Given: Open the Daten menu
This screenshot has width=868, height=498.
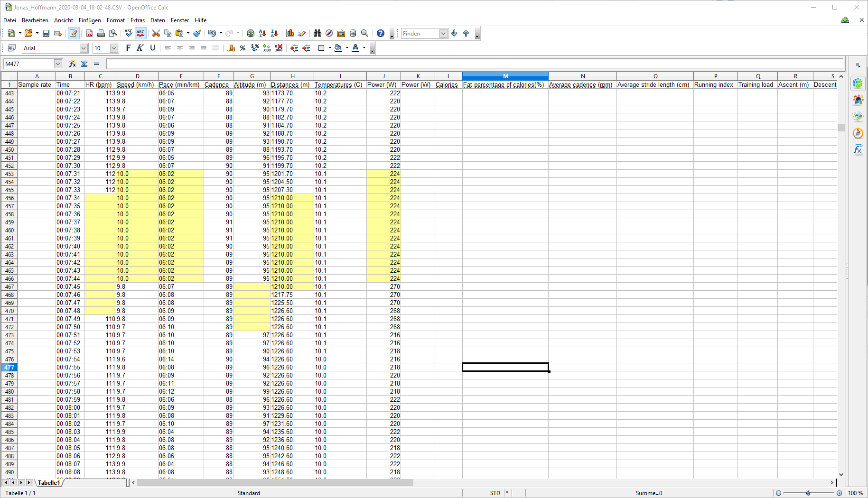Looking at the screenshot, I should [x=158, y=20].
